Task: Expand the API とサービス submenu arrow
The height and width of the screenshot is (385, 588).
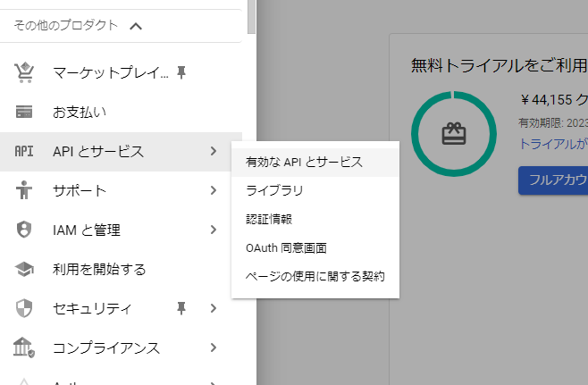Action: (214, 151)
